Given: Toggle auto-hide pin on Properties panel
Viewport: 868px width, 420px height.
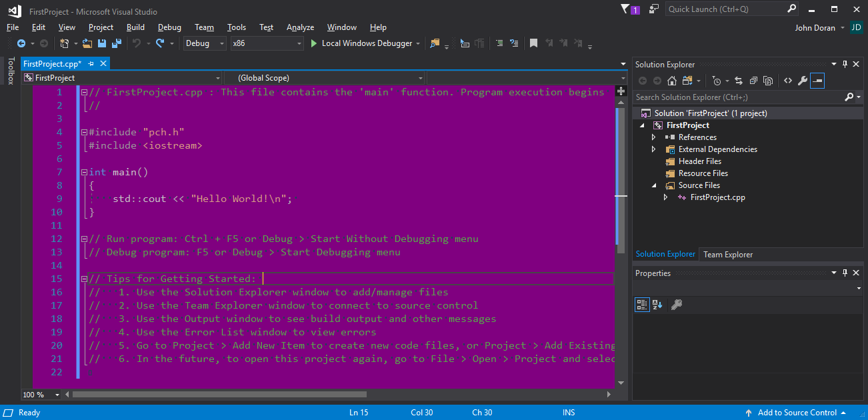Looking at the screenshot, I should [845, 273].
